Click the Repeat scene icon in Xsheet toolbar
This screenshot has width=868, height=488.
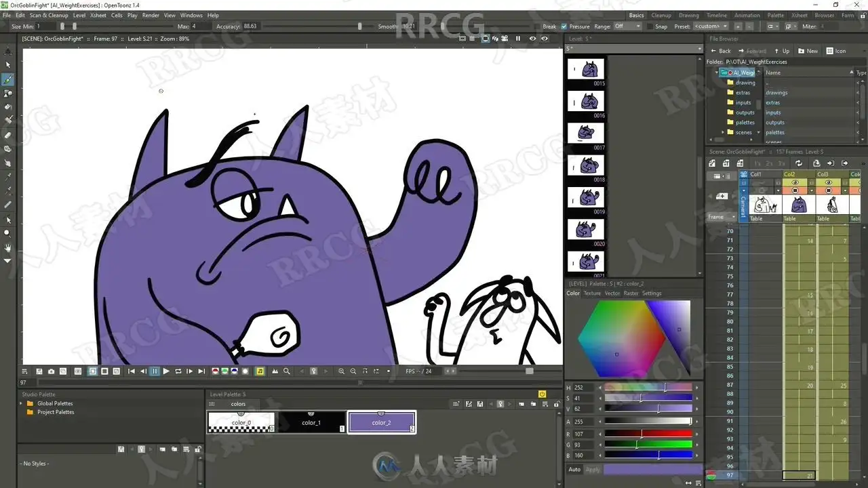[x=799, y=163]
